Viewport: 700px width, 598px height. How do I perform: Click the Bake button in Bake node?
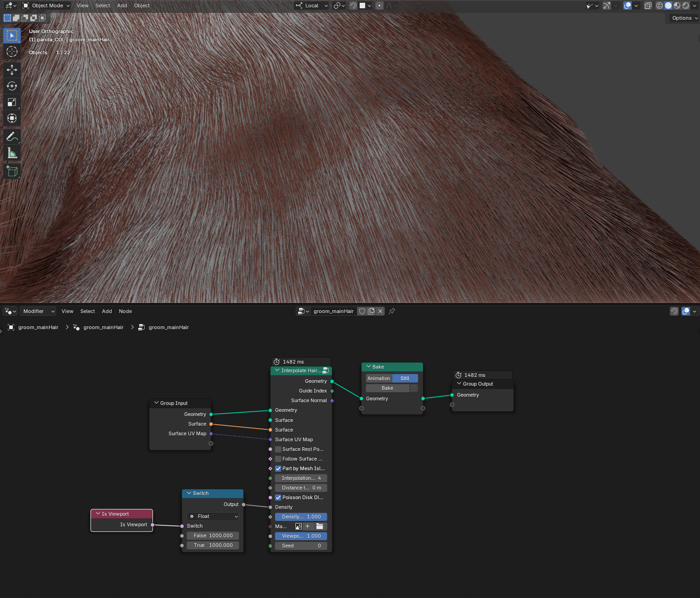(x=387, y=388)
